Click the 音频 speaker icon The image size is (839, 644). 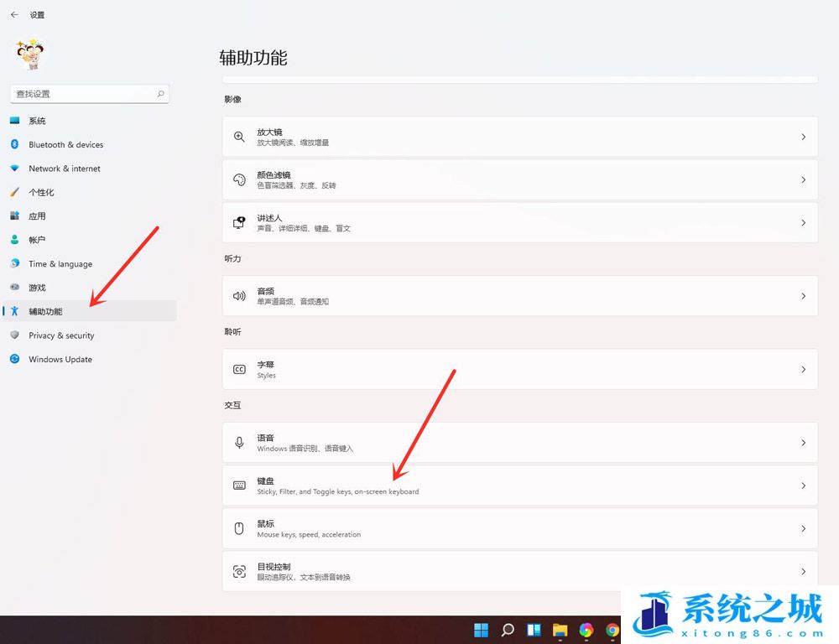239,296
